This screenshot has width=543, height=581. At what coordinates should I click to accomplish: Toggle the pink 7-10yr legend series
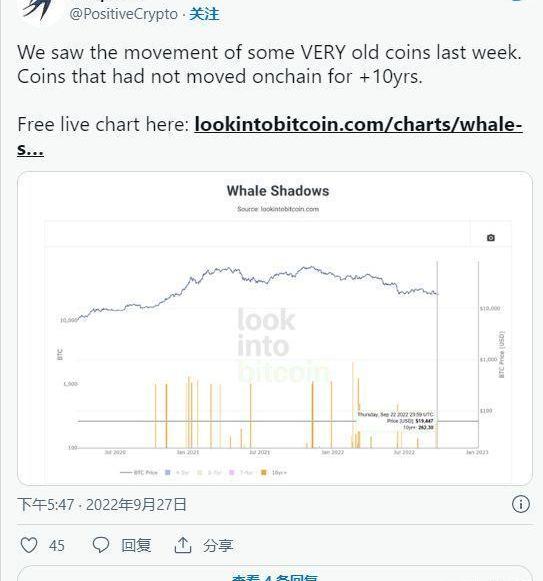[241, 472]
